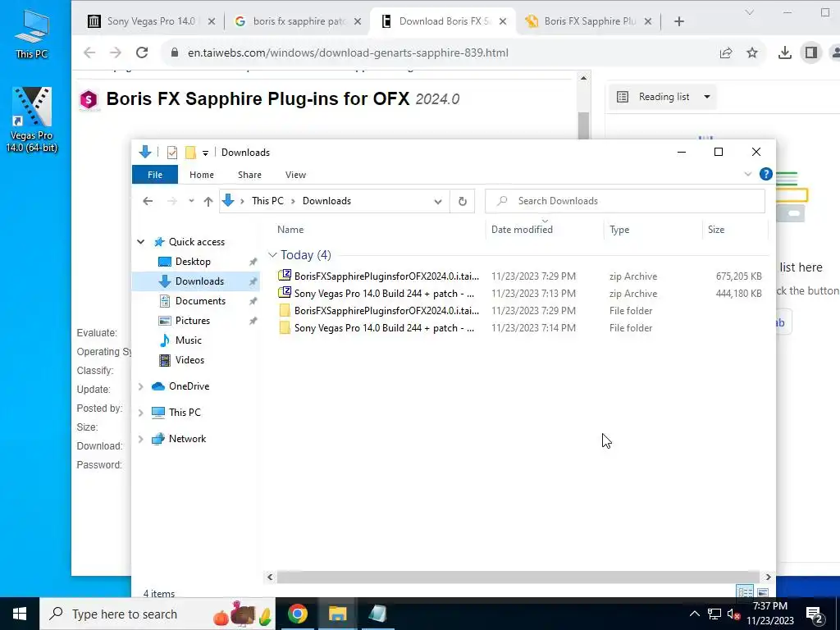Screen dimensions: 840x630
Task: Open Explorer help icon
Action: (x=766, y=174)
